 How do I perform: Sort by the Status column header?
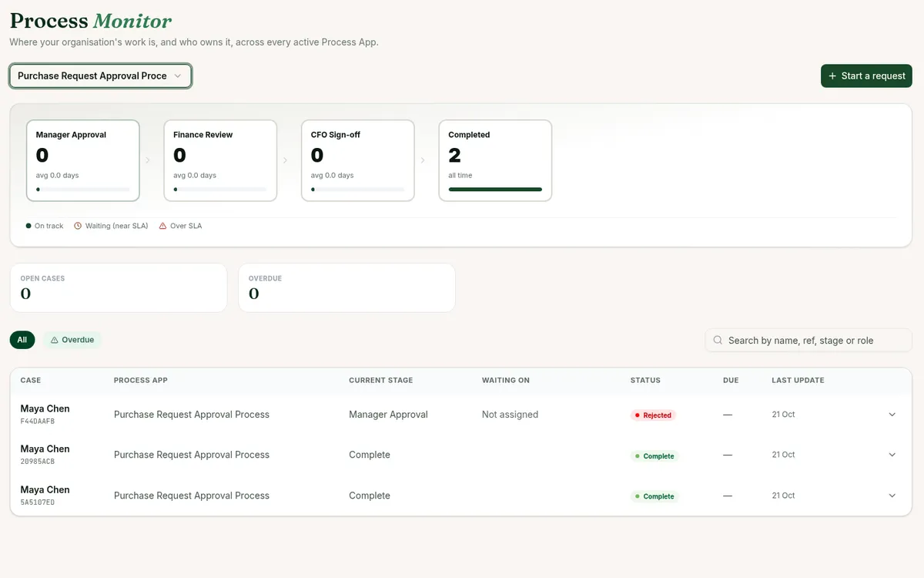(645, 380)
